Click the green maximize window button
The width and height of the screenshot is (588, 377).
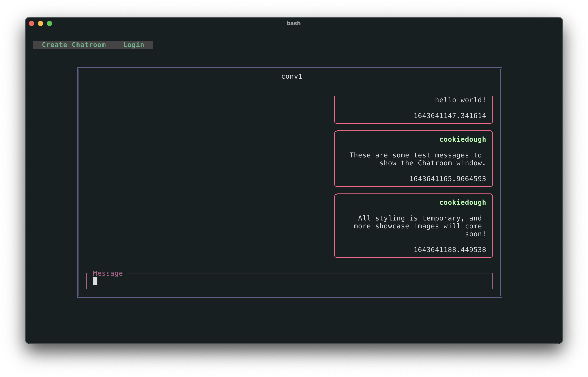click(x=50, y=23)
